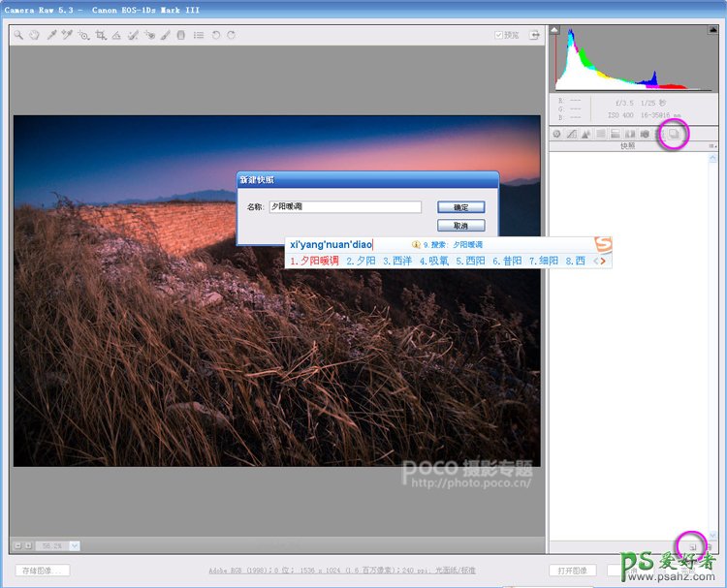Select the Straighten tool

pyautogui.click(x=116, y=35)
